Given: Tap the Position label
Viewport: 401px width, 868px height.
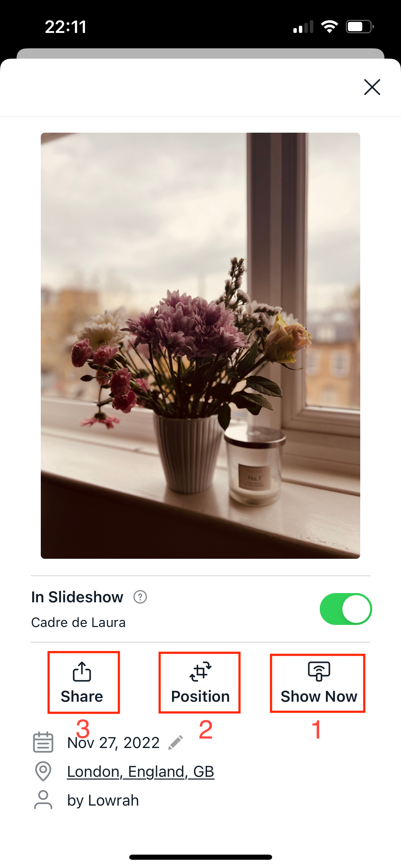Looking at the screenshot, I should point(200,697).
